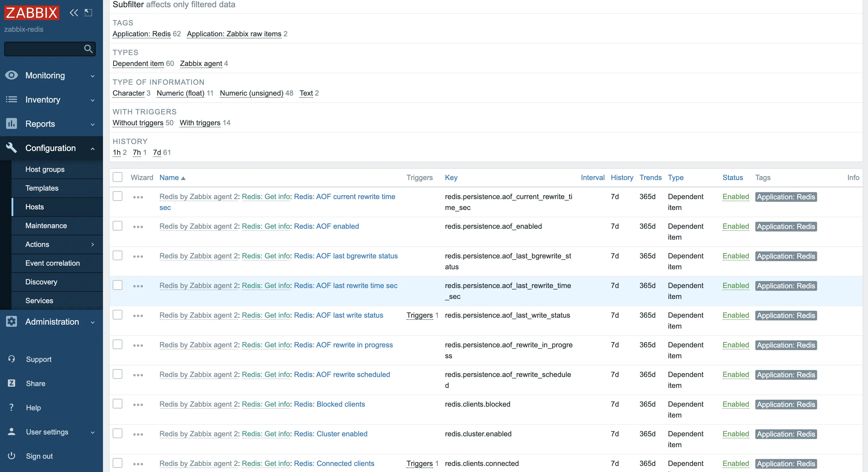Click the Zabbix logo
This screenshot has width=868, height=472.
[32, 13]
